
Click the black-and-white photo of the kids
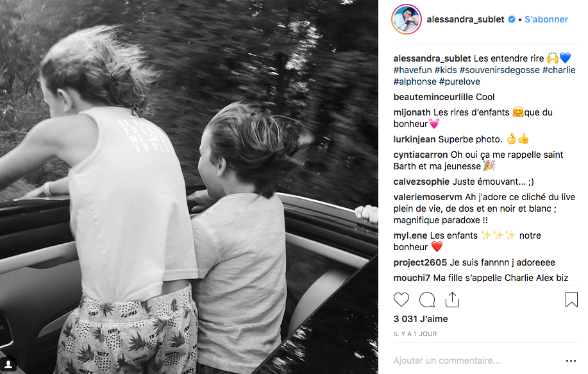(x=189, y=187)
